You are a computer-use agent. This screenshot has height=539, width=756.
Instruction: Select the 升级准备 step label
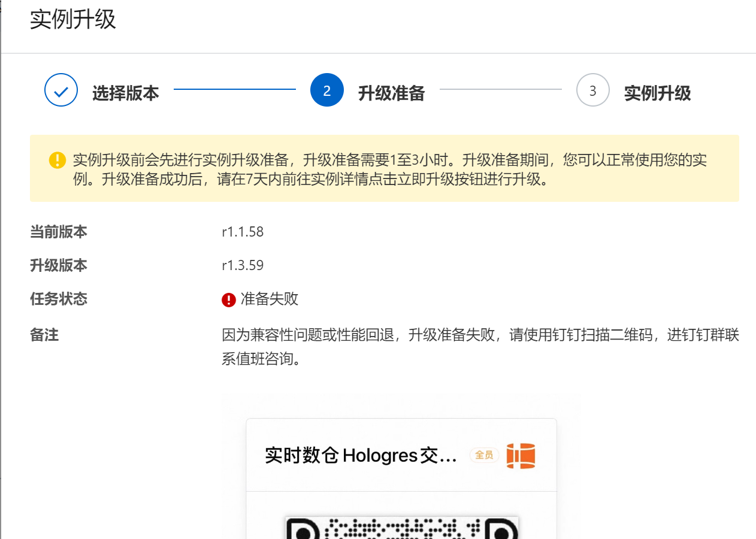pos(391,93)
